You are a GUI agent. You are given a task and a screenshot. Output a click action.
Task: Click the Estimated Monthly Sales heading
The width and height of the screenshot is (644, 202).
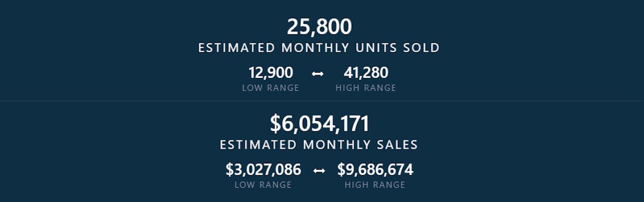pyautogui.click(x=319, y=145)
